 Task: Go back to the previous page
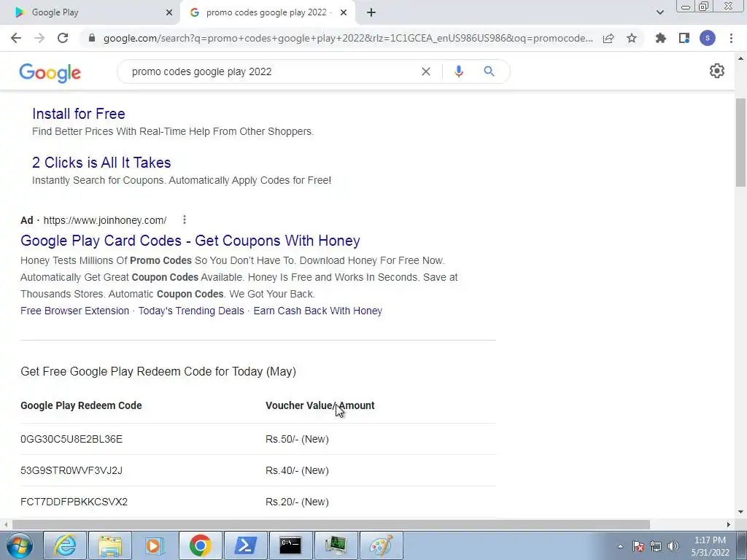(x=16, y=38)
